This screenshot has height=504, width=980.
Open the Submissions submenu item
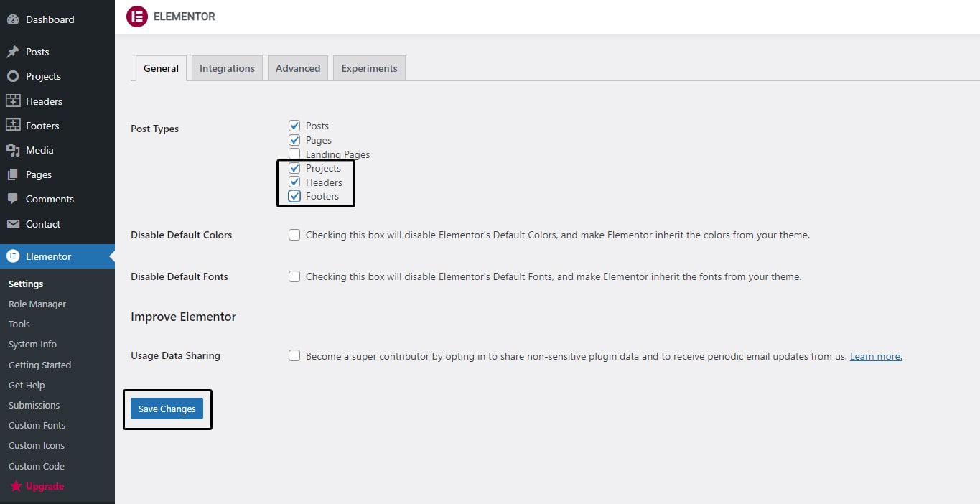(34, 405)
